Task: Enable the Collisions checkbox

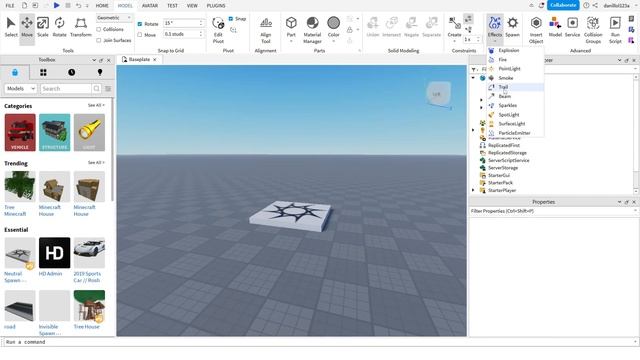Action: pyautogui.click(x=99, y=29)
